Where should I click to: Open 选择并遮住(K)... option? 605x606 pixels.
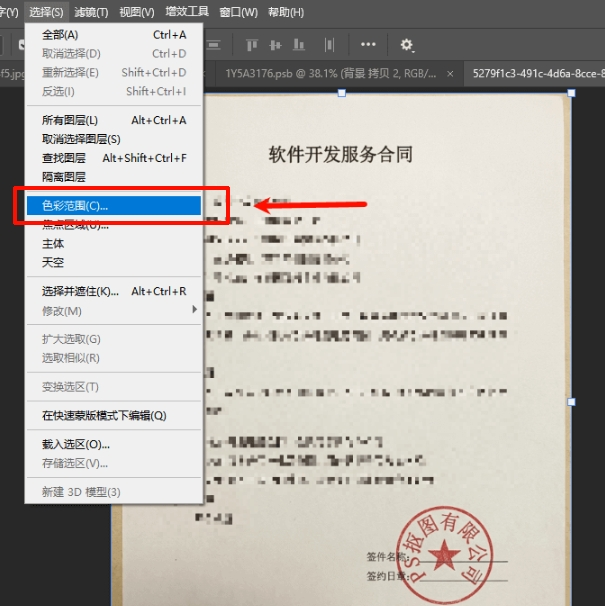(114, 291)
